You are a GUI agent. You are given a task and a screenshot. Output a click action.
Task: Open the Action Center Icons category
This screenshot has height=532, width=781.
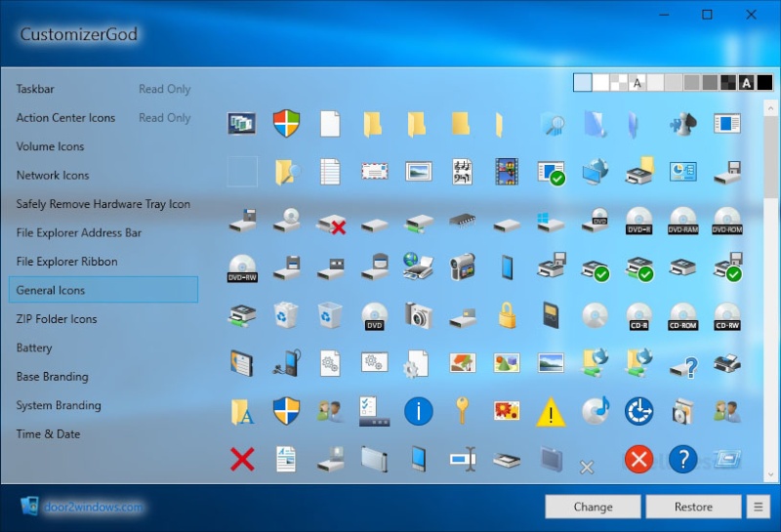(x=65, y=118)
